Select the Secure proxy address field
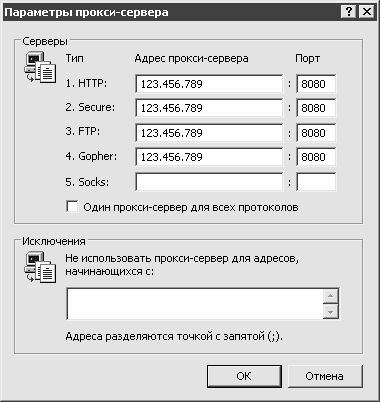This screenshot has height=402, width=380. tap(209, 108)
